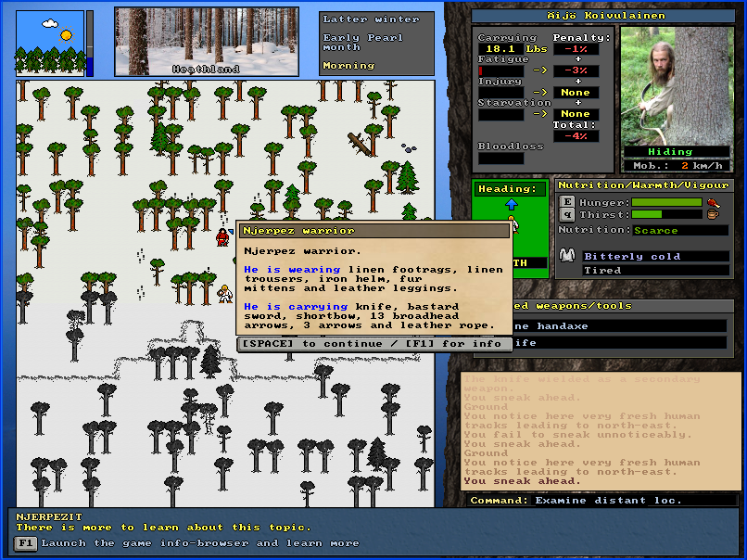The image size is (747, 560).
Task: Click the 'NJERPEZIT' topic heading
Action: point(49,517)
